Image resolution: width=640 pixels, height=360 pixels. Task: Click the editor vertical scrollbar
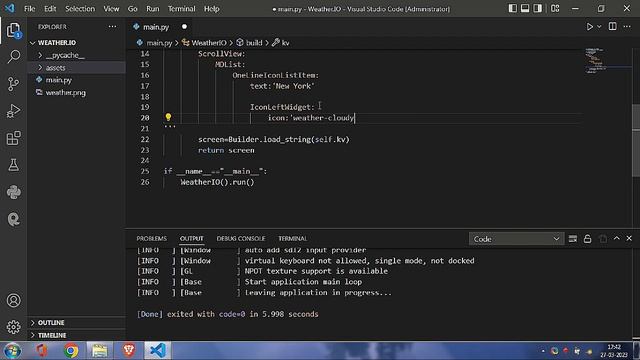click(x=636, y=140)
